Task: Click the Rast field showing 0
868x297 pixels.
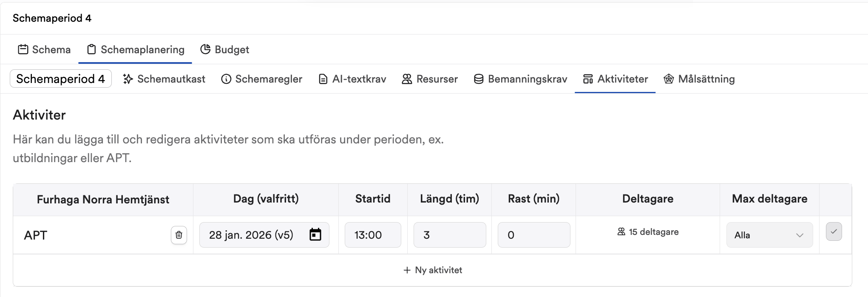Action: coord(534,235)
